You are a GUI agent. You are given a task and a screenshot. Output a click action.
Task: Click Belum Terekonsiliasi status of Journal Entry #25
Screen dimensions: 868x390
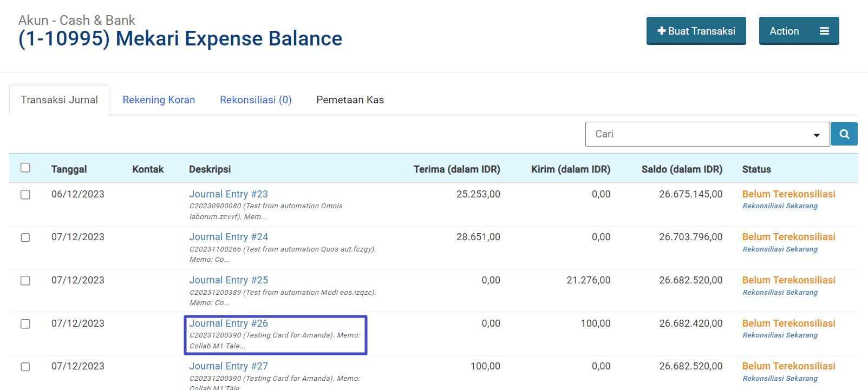(788, 280)
